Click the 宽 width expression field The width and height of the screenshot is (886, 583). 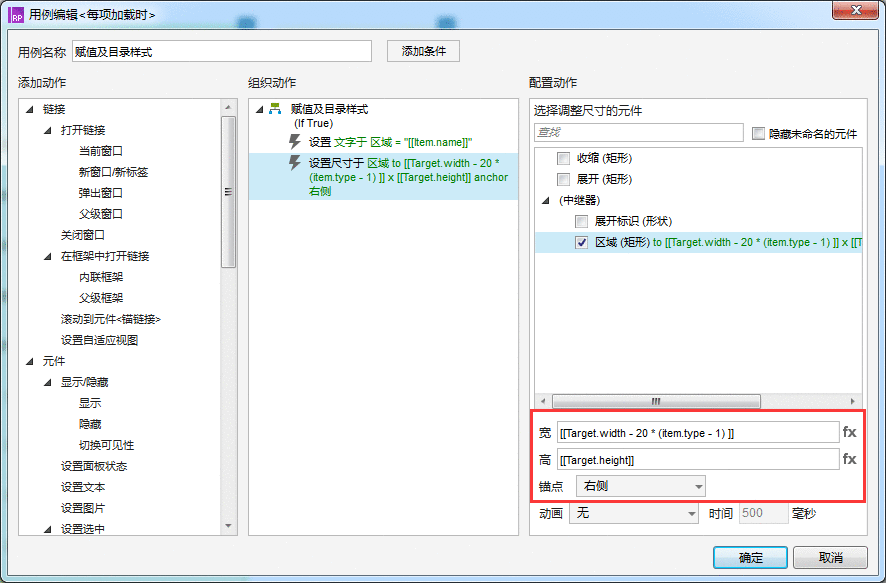(x=698, y=433)
